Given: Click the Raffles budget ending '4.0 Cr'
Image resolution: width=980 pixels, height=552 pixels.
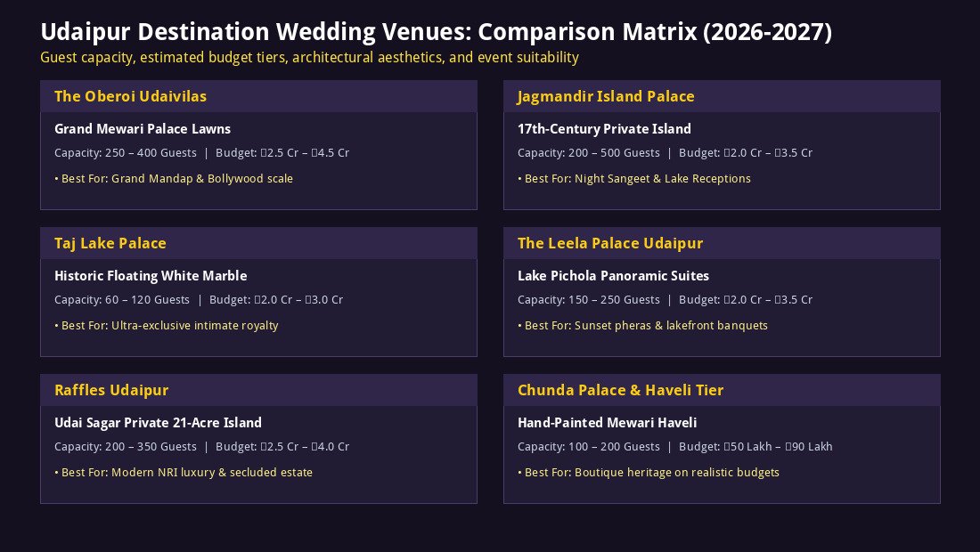Looking at the screenshot, I should 282,446.
